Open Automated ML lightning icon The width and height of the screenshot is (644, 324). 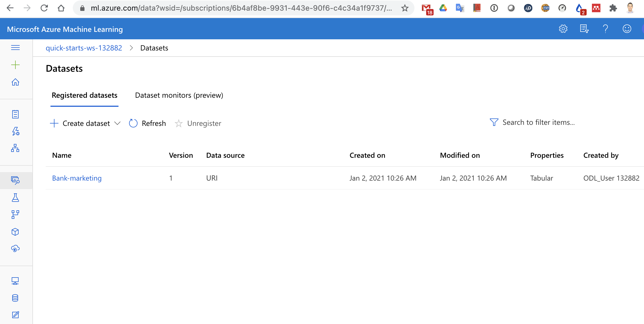pyautogui.click(x=15, y=131)
